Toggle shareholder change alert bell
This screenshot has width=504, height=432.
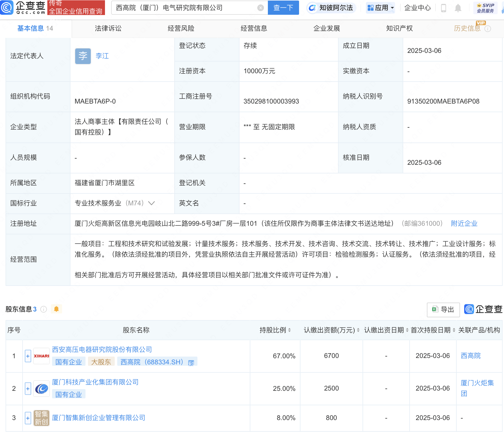pos(56,309)
